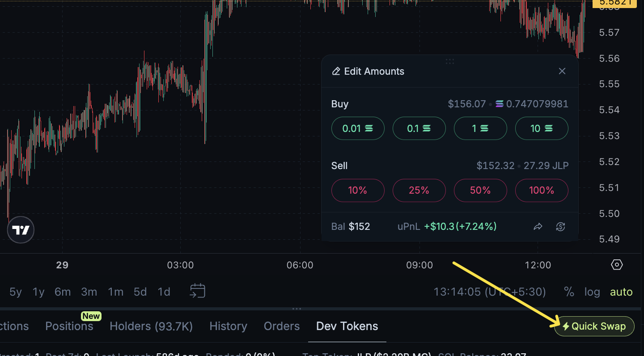The height and width of the screenshot is (356, 644).
Task: Click the share arrow icon in the panel footer
Action: click(538, 227)
